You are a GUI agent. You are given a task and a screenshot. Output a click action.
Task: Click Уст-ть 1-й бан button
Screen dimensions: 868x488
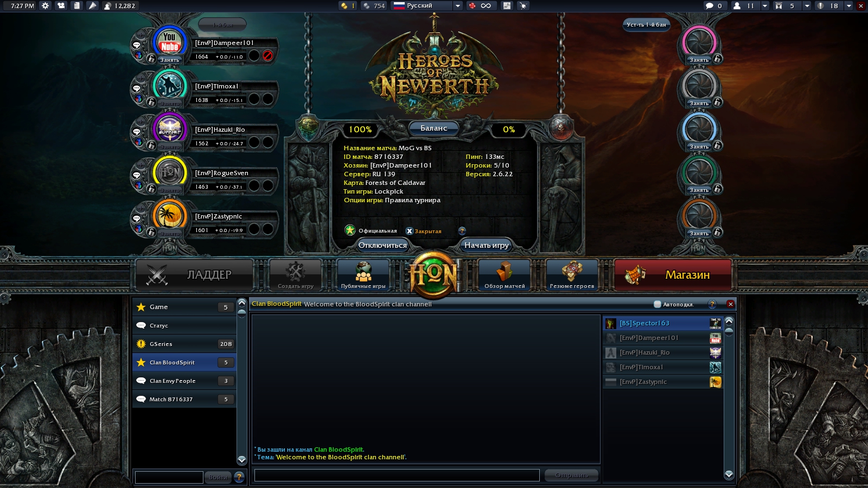[646, 24]
